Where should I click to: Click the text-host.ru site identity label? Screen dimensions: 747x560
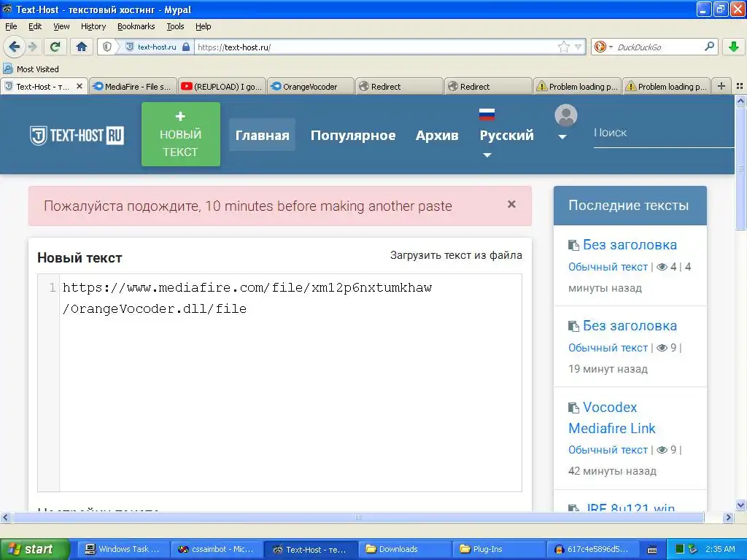pyautogui.click(x=157, y=47)
